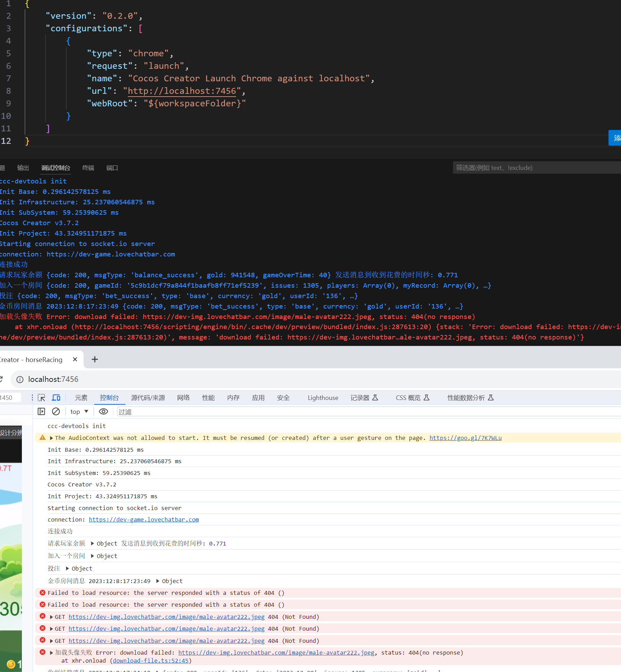
Task: View site information icon beside localhost:7456
Action: 20,379
